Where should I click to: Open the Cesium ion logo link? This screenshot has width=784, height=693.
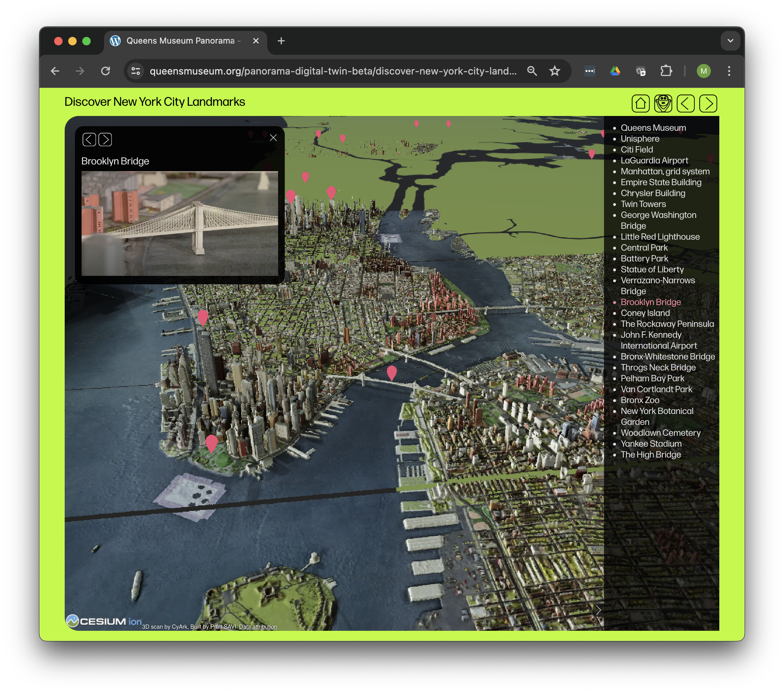(x=104, y=621)
